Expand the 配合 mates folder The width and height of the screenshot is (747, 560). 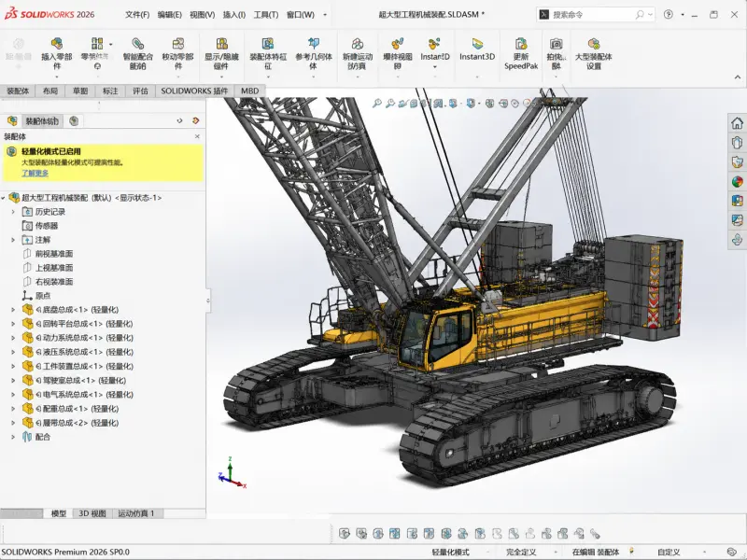[13, 437]
